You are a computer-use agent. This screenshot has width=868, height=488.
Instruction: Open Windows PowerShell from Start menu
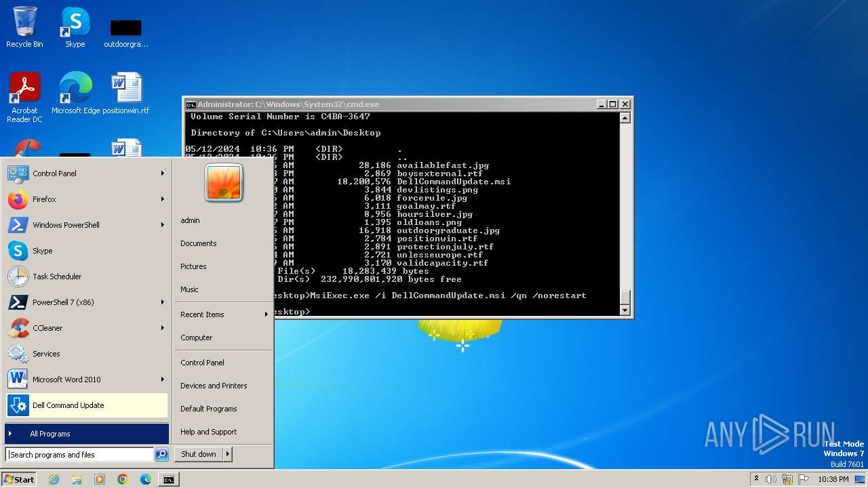tap(86, 225)
